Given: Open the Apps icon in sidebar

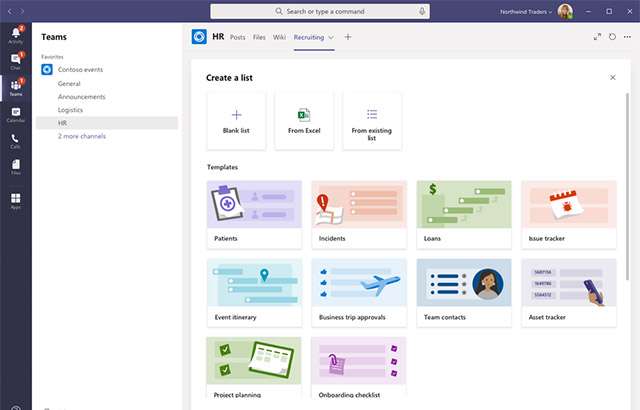Looking at the screenshot, I should [16, 201].
